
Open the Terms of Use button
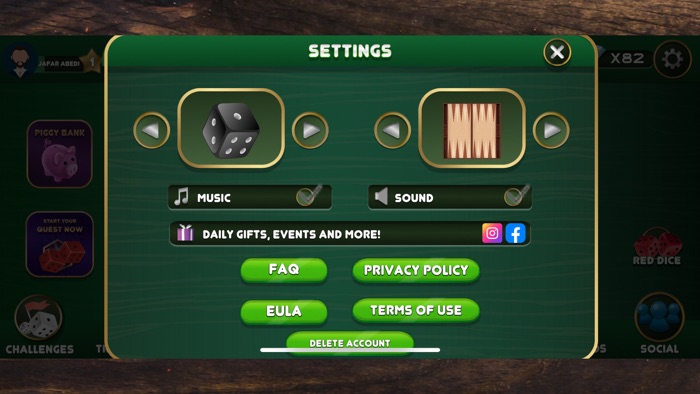click(x=416, y=311)
